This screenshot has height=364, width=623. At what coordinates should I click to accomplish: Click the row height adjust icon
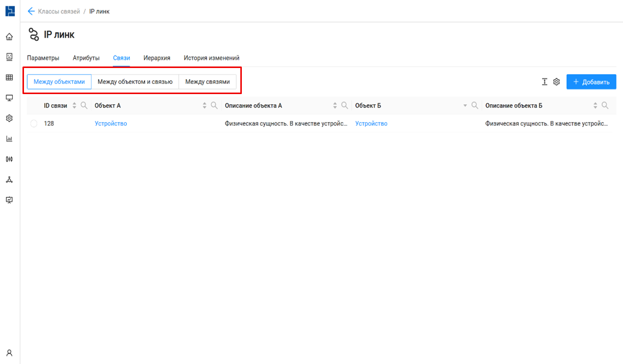point(544,82)
